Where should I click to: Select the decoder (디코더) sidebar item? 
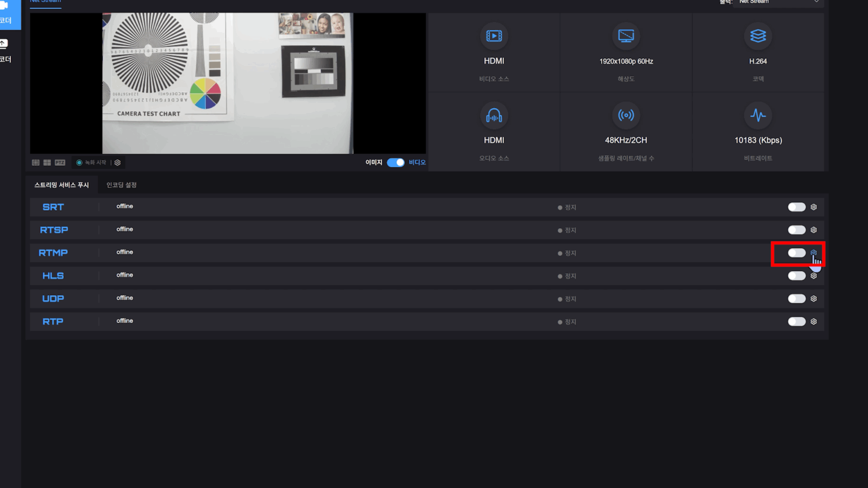click(8, 51)
